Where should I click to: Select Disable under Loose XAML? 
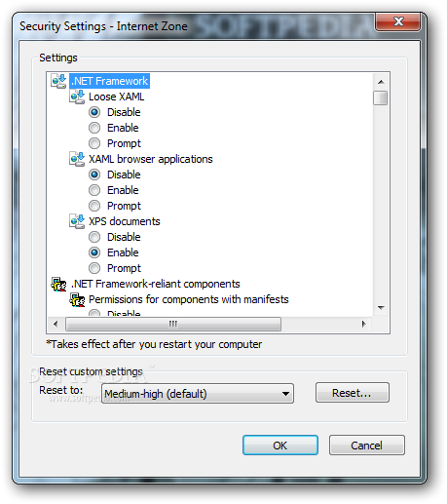click(x=94, y=112)
